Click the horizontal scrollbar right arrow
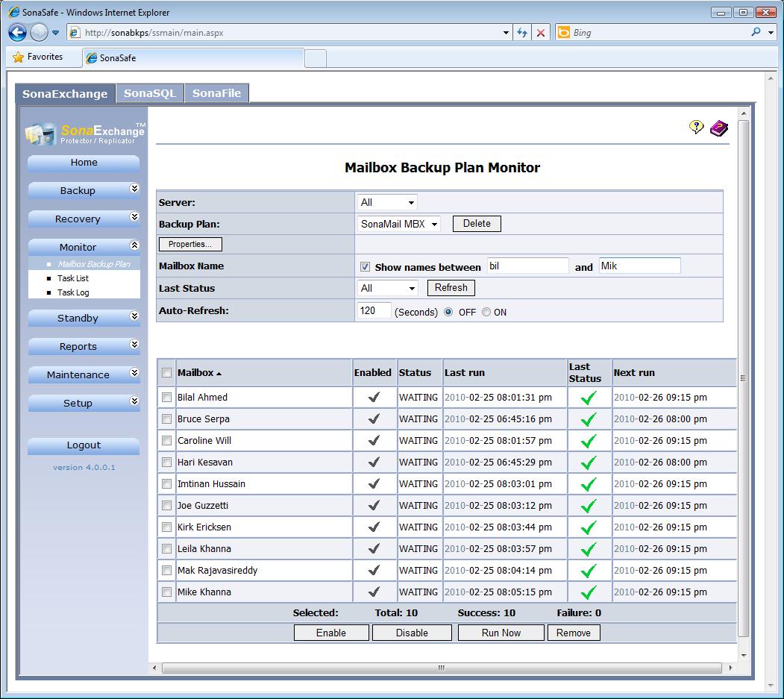Viewport: 784px width, 699px height. [730, 668]
